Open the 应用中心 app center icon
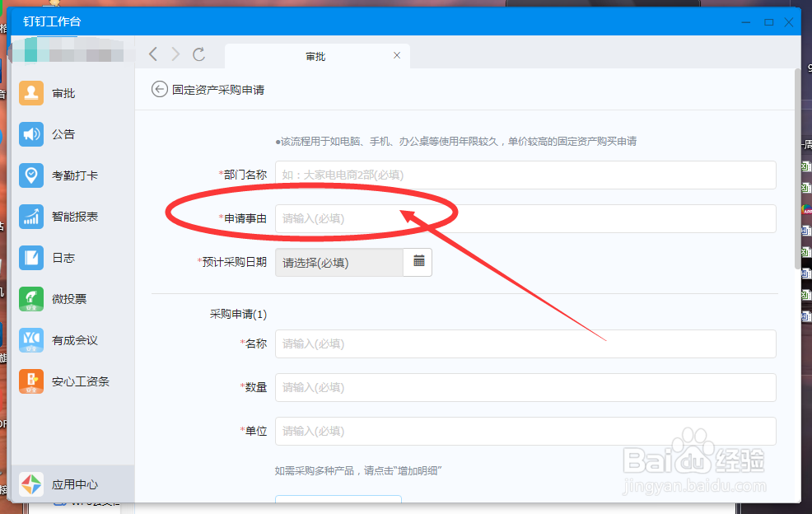812x514 pixels. pyautogui.click(x=30, y=484)
